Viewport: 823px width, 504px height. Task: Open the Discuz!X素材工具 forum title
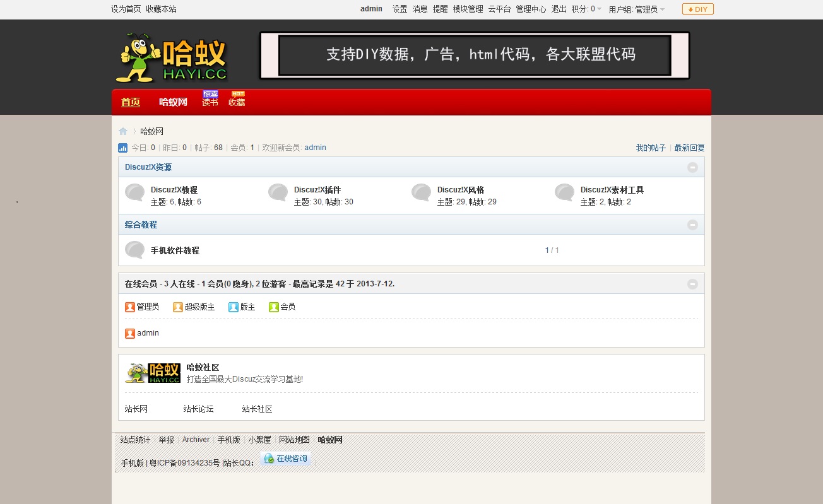pos(612,190)
